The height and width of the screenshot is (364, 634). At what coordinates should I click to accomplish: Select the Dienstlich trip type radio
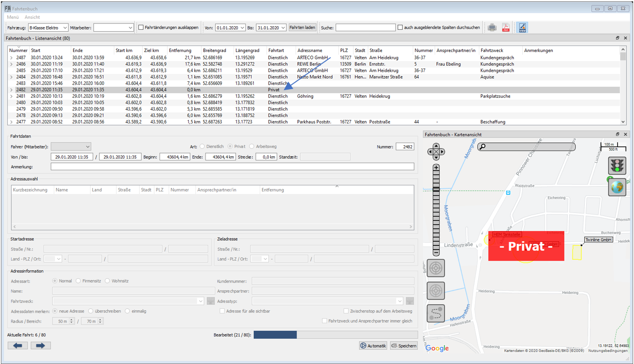[202, 147]
